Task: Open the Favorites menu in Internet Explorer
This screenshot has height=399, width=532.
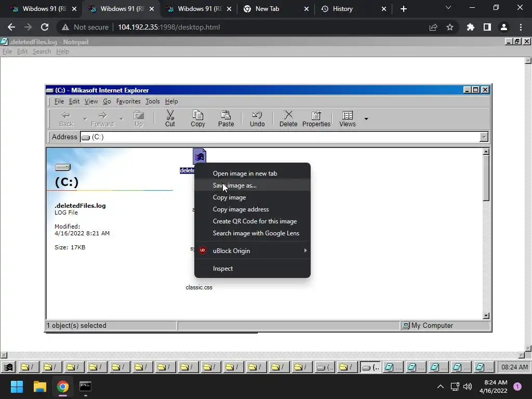Action: point(128,101)
